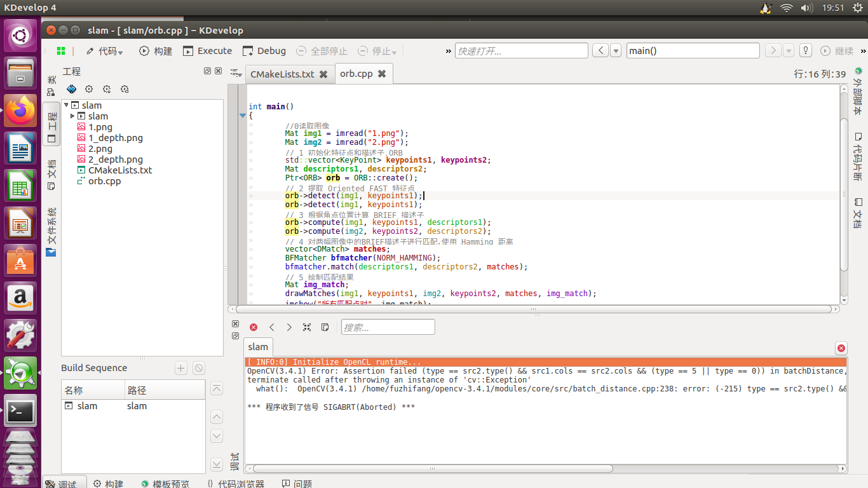Go to previous output item arrow
868x488 pixels.
point(271,327)
